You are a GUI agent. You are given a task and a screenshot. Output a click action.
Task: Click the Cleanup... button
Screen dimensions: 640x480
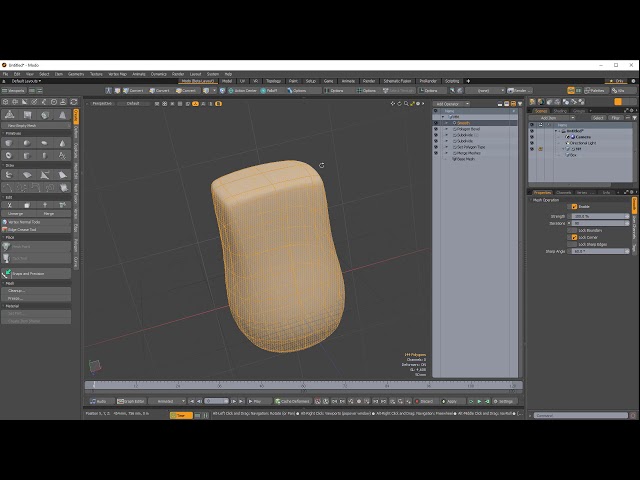coord(36,291)
